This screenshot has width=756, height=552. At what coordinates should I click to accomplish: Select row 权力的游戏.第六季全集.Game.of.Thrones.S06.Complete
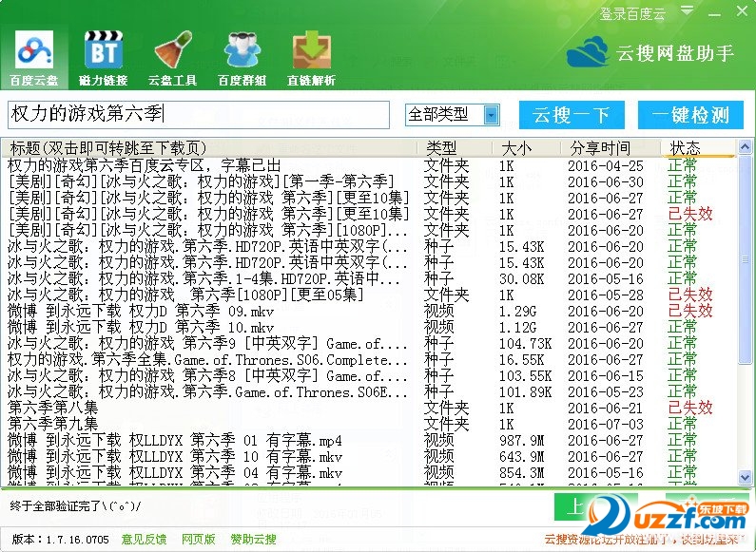coord(369,360)
